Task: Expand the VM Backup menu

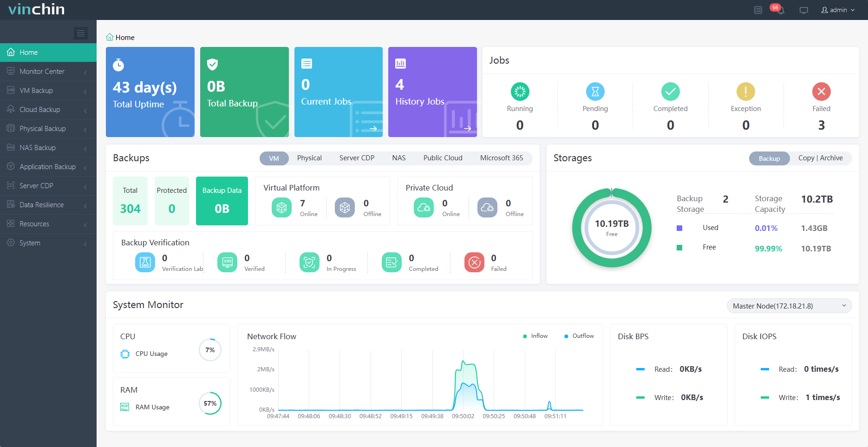Action: (48, 91)
